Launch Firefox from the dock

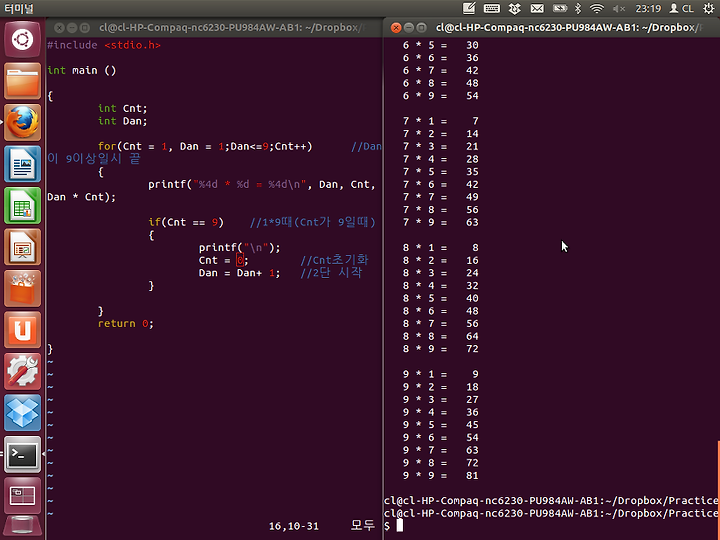pos(22,122)
